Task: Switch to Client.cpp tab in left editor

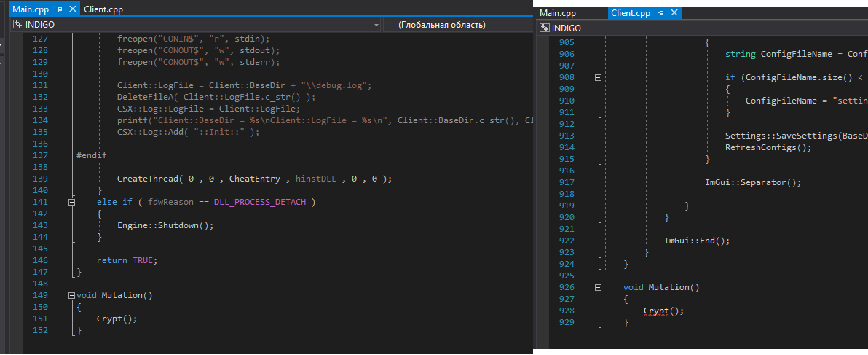Action: (105, 10)
